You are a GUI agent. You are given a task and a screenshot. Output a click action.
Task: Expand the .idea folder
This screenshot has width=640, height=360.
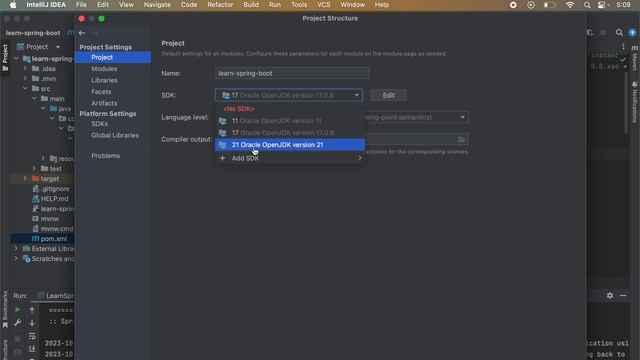pyautogui.click(x=25, y=69)
